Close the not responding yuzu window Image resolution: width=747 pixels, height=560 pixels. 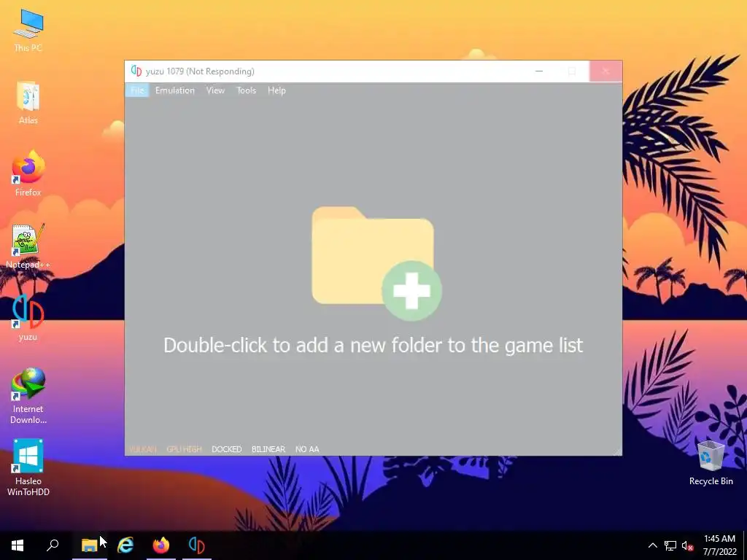(x=605, y=71)
